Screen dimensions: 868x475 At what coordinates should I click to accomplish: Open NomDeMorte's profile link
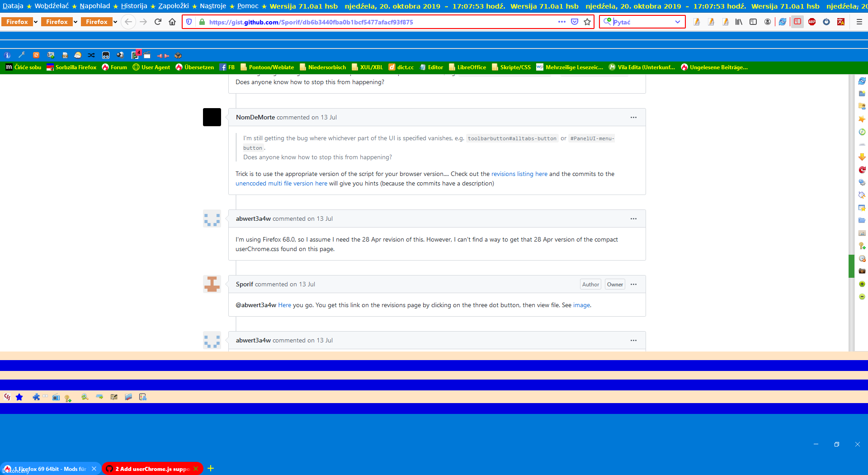[x=255, y=117]
